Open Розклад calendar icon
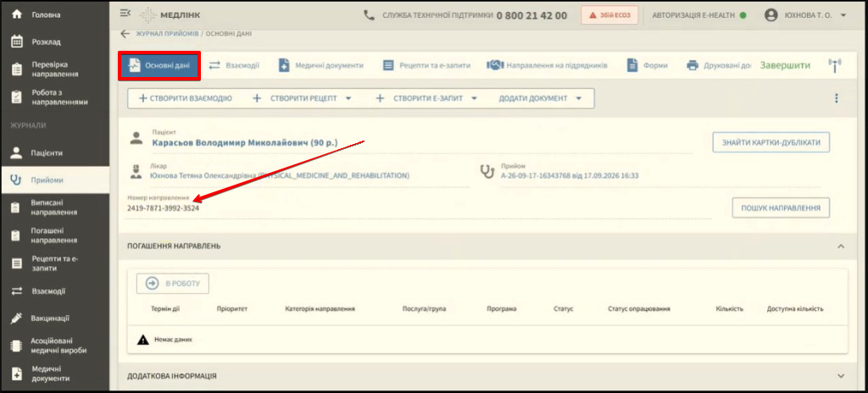The width and height of the screenshot is (868, 393). click(17, 42)
